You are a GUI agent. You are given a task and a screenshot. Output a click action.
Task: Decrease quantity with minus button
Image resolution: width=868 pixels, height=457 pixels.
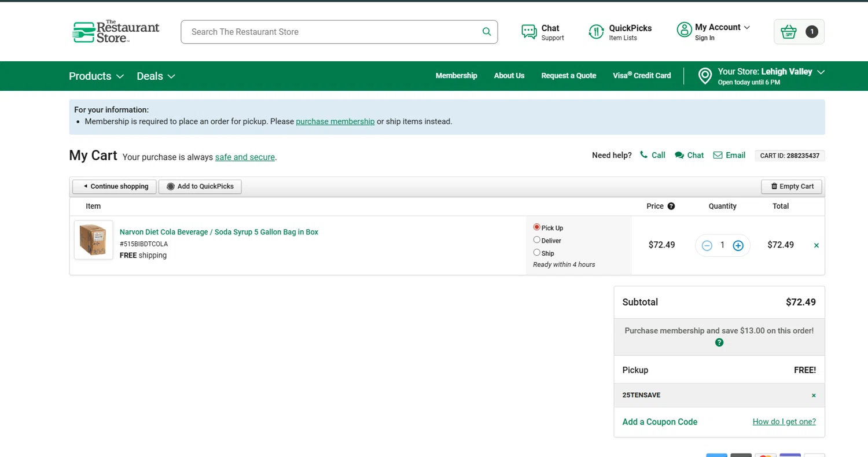click(x=707, y=245)
